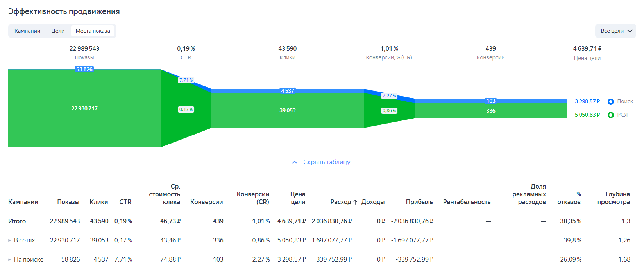Click the Доля рекламных расходов header
The height and width of the screenshot is (273, 644).
pos(529,194)
